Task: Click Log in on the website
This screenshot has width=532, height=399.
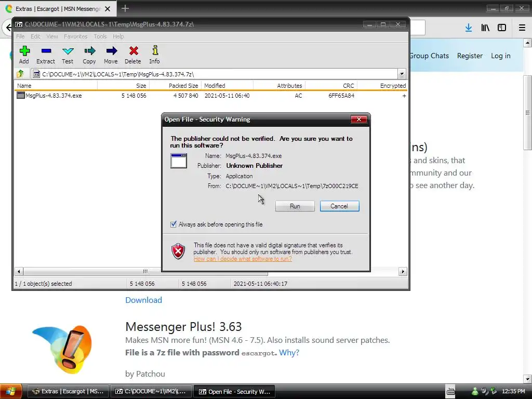Action: pos(500,56)
